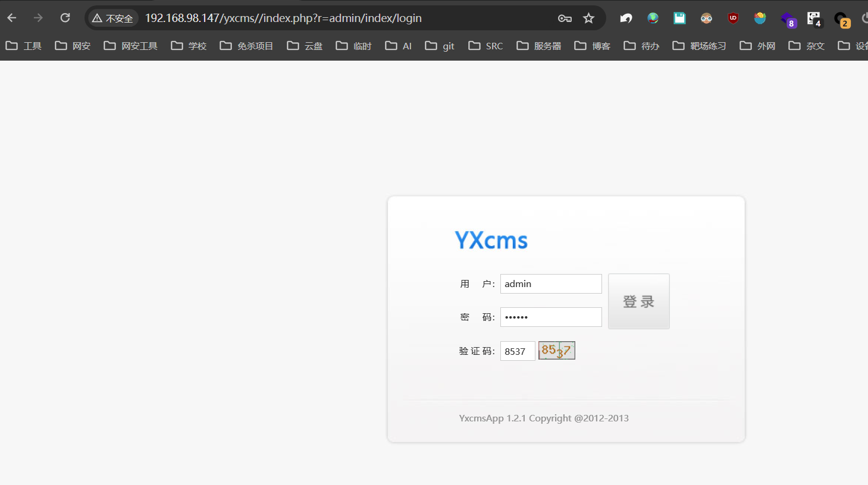This screenshot has height=485, width=868.
Task: Open the AI bookmark folder
Action: [399, 46]
